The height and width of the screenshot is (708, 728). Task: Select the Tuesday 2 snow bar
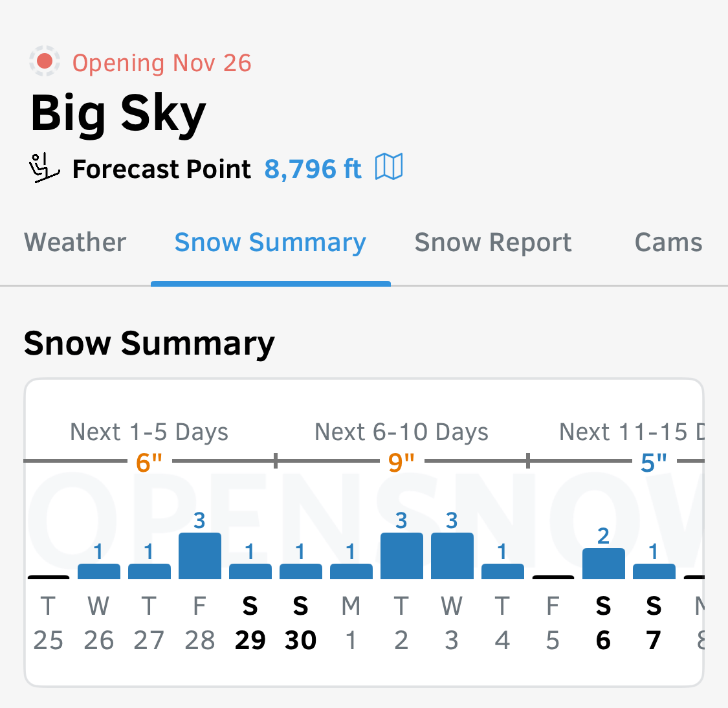tap(401, 556)
